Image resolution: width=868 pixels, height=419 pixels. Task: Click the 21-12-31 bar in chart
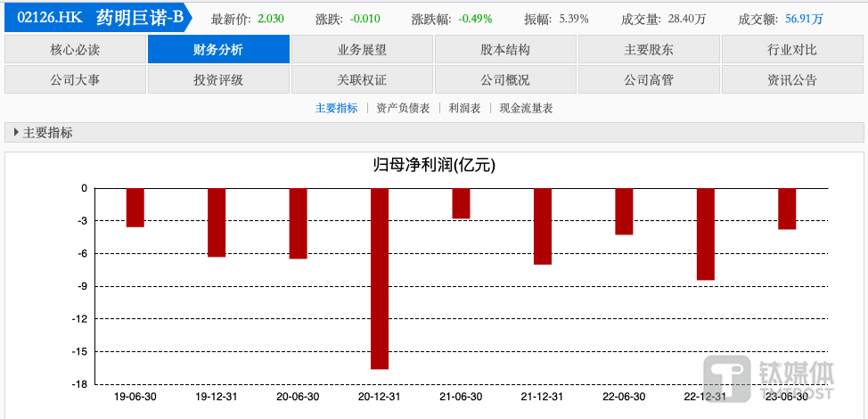[x=543, y=226]
